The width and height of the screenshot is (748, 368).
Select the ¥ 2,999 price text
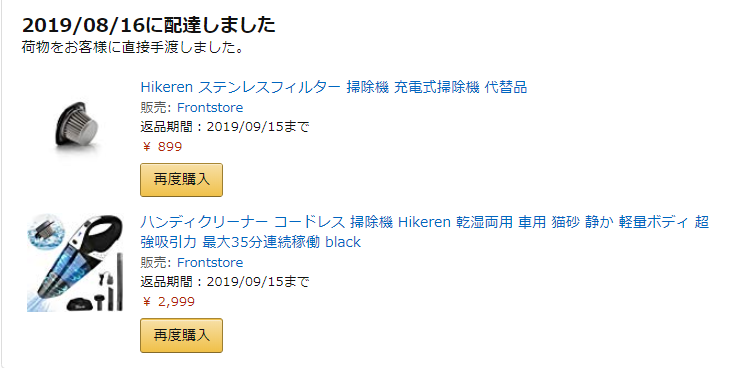click(x=168, y=302)
